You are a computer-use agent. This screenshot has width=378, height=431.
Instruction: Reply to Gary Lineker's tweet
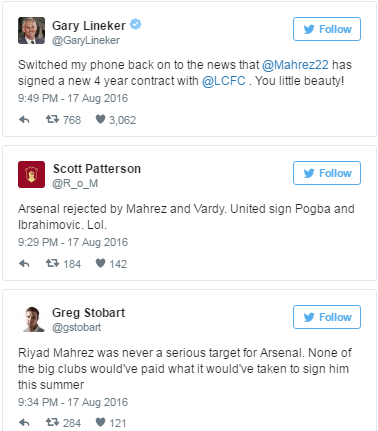click(x=24, y=120)
